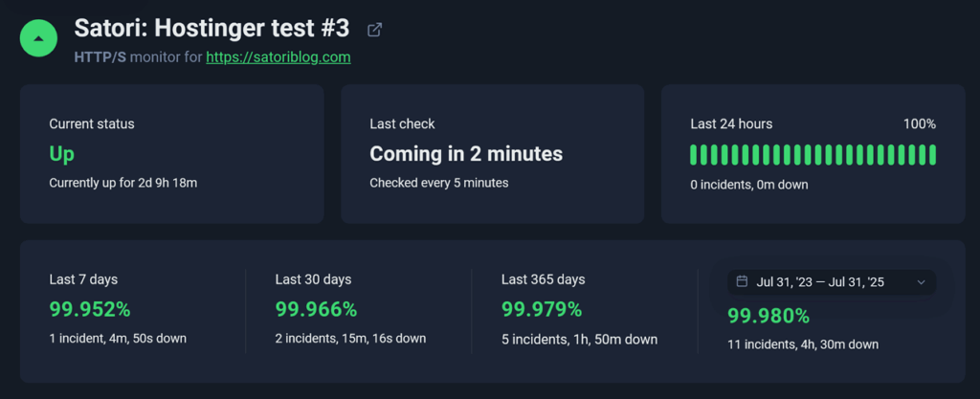The image size is (980, 399).
Task: Click the "Up" current status value
Action: (62, 154)
